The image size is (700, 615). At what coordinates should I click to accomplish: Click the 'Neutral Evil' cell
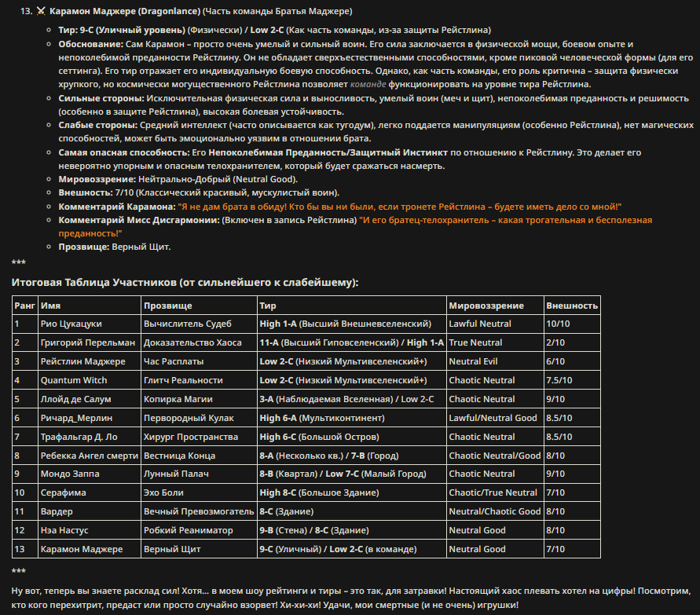point(495,361)
